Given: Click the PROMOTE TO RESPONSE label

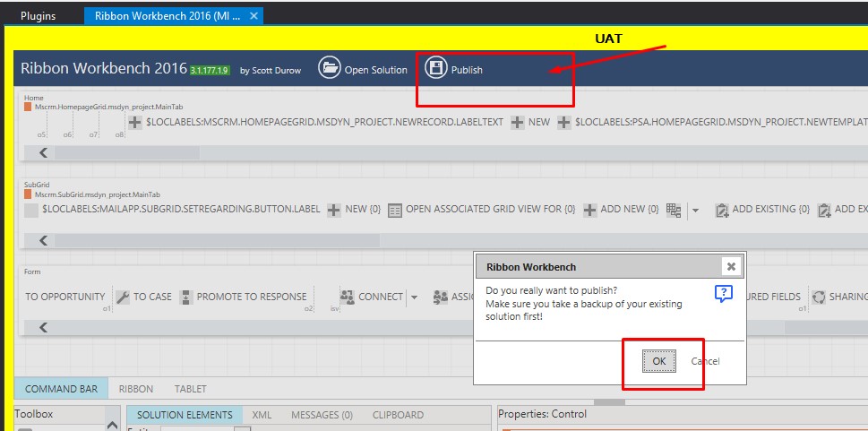Looking at the screenshot, I should [252, 297].
